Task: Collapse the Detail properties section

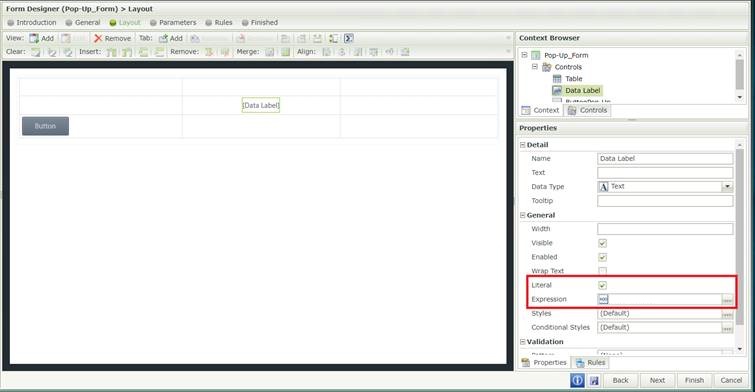Action: pos(522,145)
